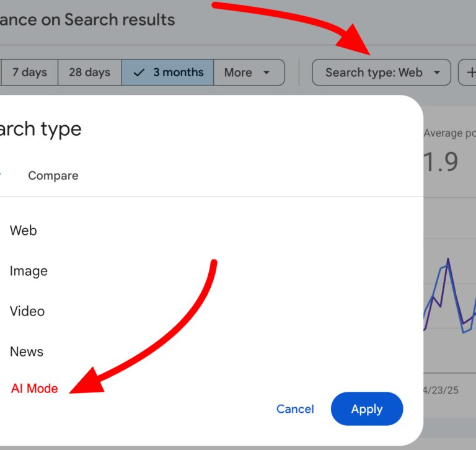Choose the 28 days date filter
The image size is (476, 450).
89,73
